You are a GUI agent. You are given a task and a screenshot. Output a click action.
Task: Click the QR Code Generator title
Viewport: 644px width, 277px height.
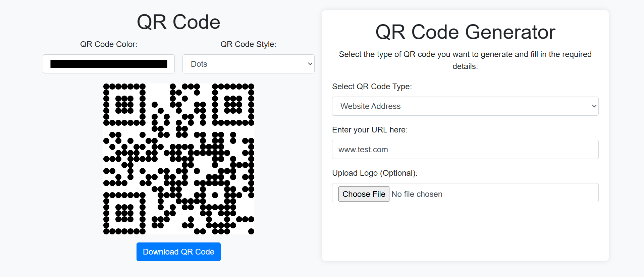[465, 32]
